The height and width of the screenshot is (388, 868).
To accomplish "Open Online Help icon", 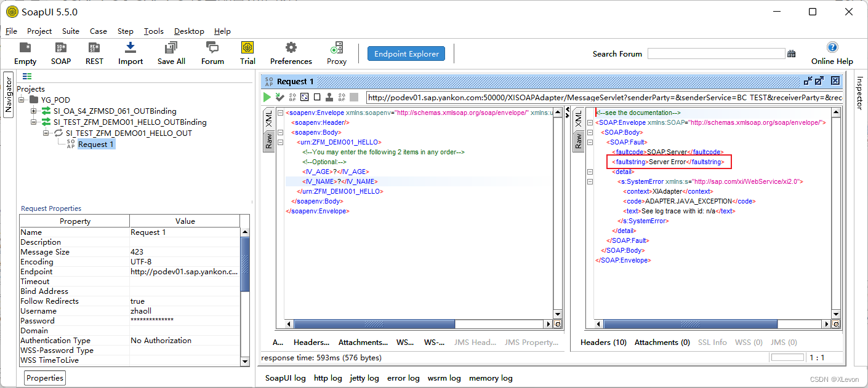I will pyautogui.click(x=832, y=47).
